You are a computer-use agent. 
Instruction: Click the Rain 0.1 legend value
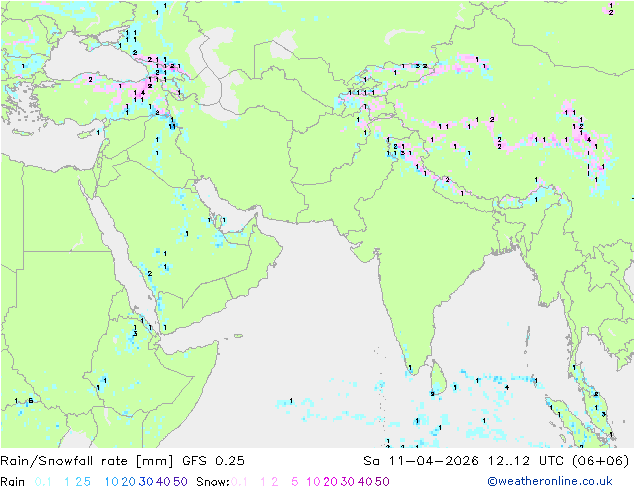pos(43,482)
